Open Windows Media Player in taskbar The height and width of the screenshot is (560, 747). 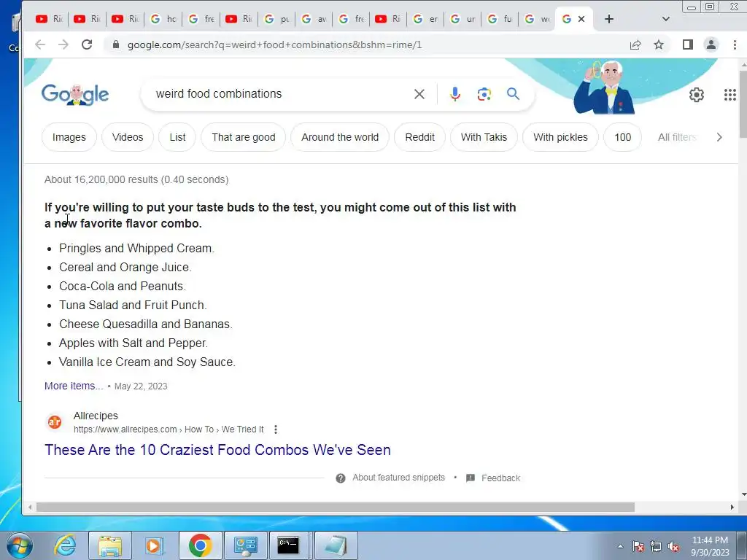pyautogui.click(x=155, y=545)
